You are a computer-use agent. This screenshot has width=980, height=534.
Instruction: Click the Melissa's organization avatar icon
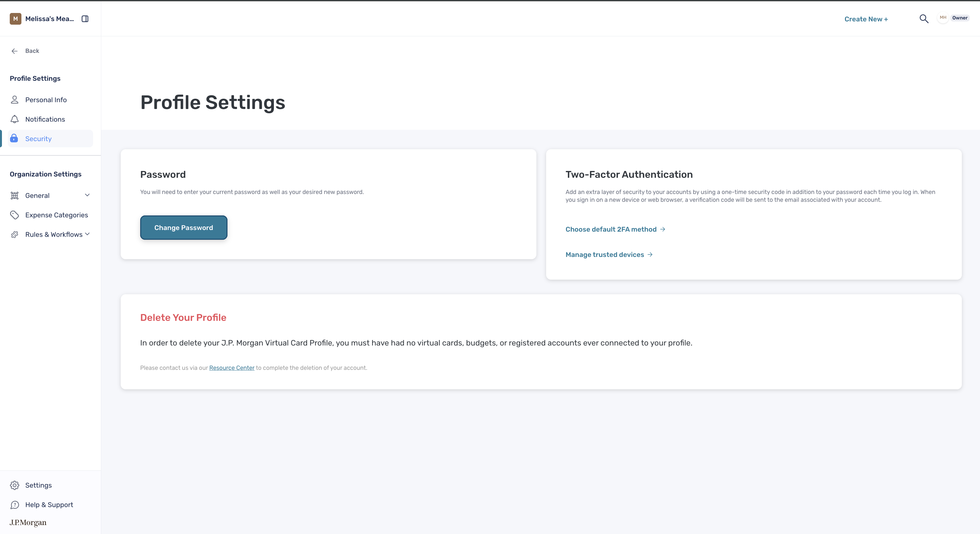[x=15, y=18]
